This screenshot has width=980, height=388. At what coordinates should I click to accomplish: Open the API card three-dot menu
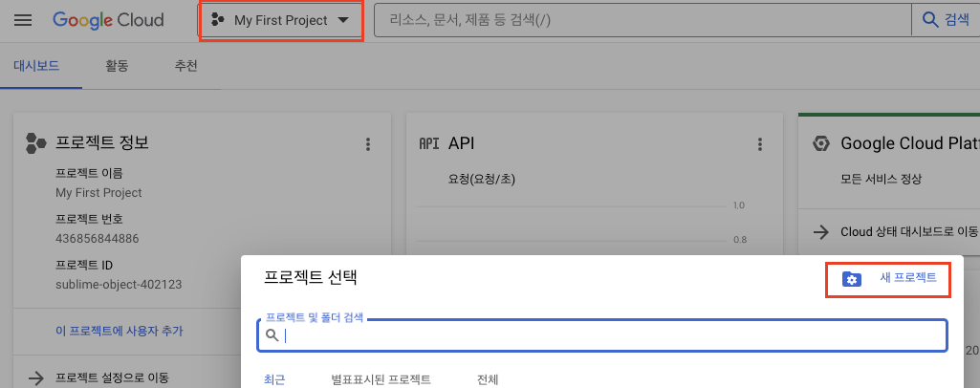coord(759,144)
